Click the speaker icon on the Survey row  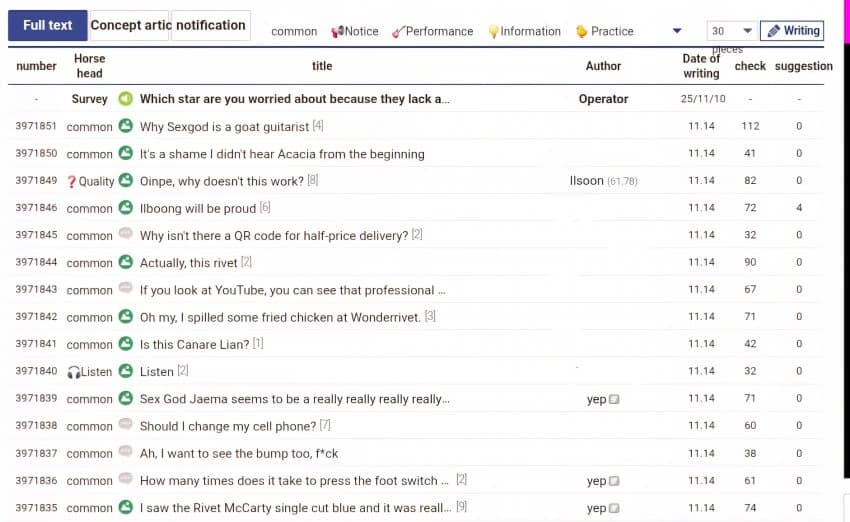click(x=125, y=99)
